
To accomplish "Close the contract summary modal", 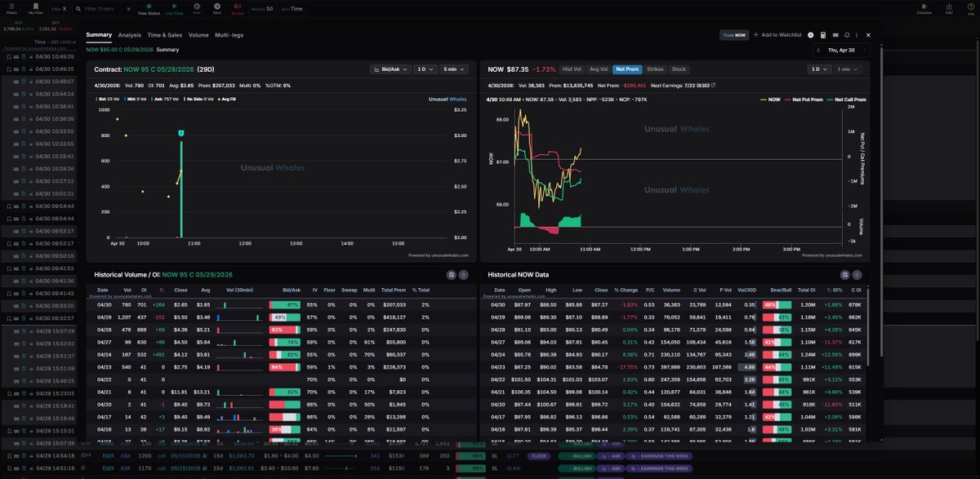I will (x=869, y=35).
